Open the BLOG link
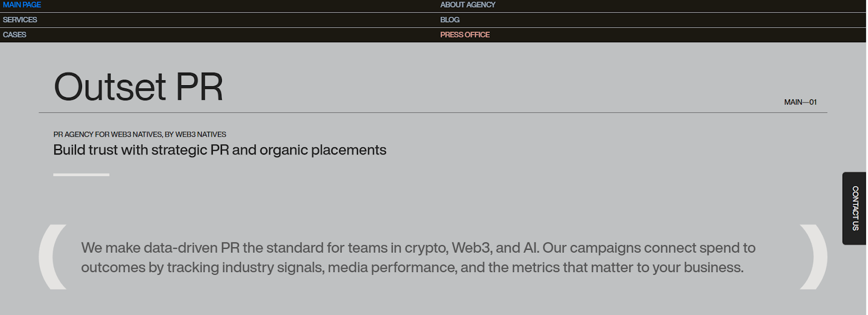Viewport: 868px width, 315px height. pos(450,20)
